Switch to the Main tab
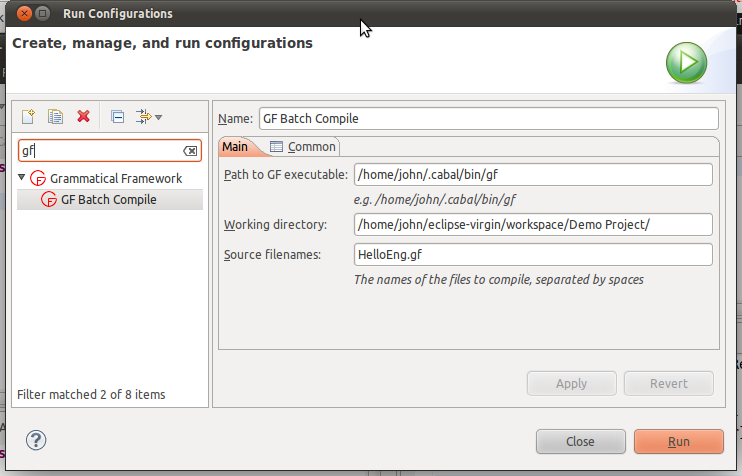The width and height of the screenshot is (742, 476). point(236,147)
